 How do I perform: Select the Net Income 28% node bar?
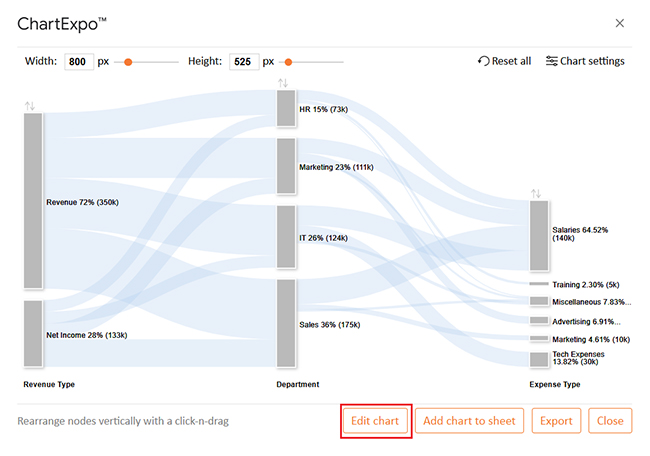(33, 334)
